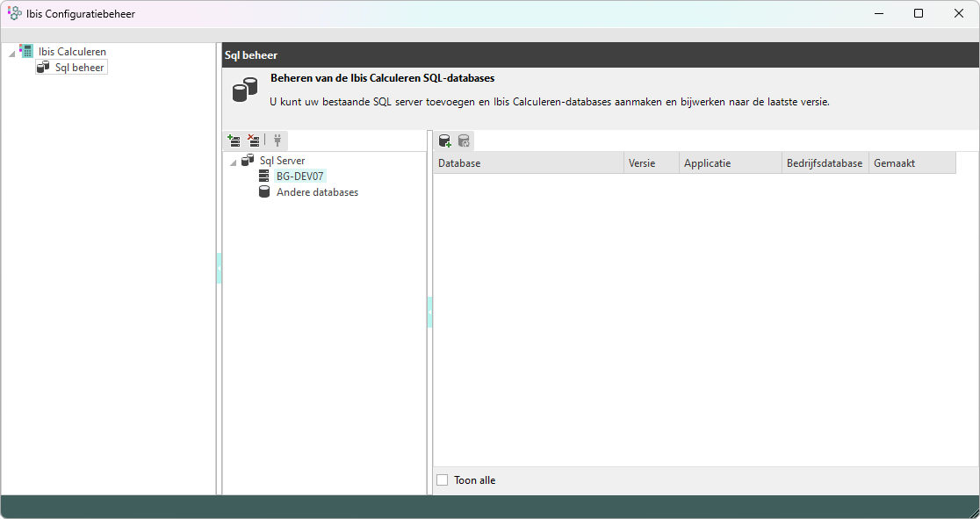Minimize the Ibis Configuratiebeheer window
The image size is (980, 519).
pos(879,13)
